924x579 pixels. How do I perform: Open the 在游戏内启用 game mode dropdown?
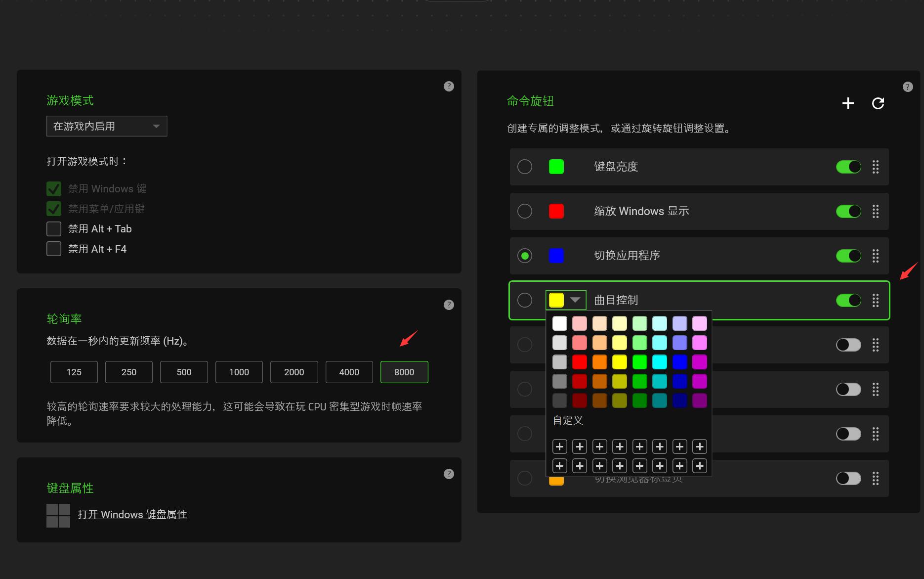[x=107, y=126]
